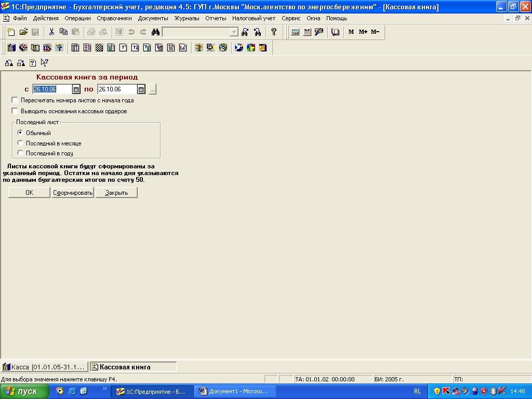The width and height of the screenshot is (532, 399).
Task: Click the movie camera toolbar icon
Action: click(211, 48)
